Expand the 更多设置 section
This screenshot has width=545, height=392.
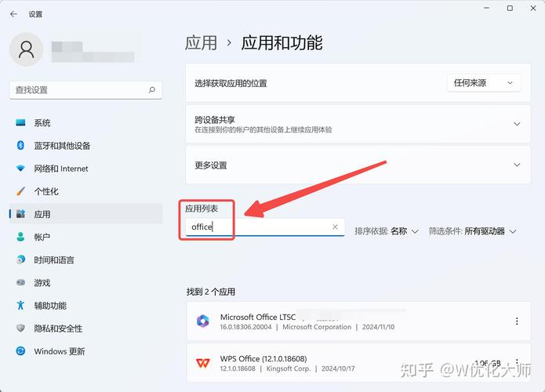(x=517, y=165)
